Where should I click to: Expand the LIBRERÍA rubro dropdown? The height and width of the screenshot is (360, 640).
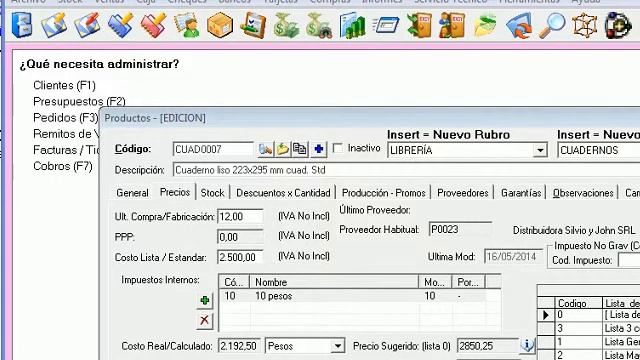coord(540,150)
